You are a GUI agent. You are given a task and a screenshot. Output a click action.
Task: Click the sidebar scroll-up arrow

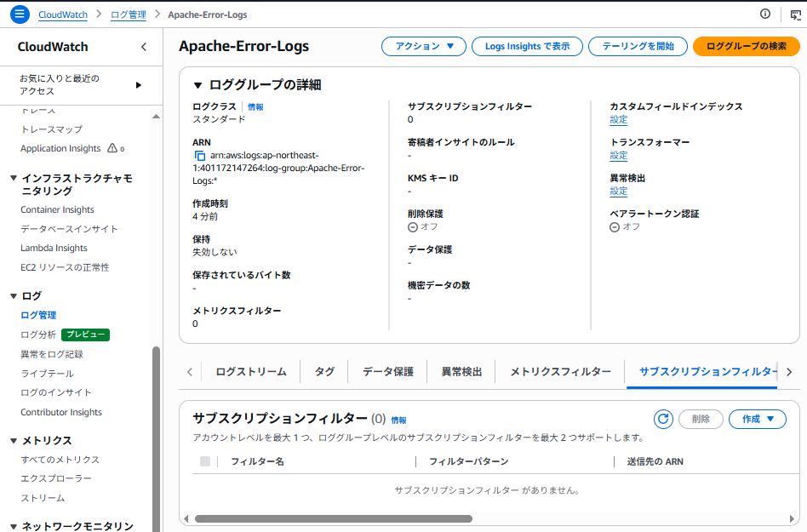click(156, 117)
